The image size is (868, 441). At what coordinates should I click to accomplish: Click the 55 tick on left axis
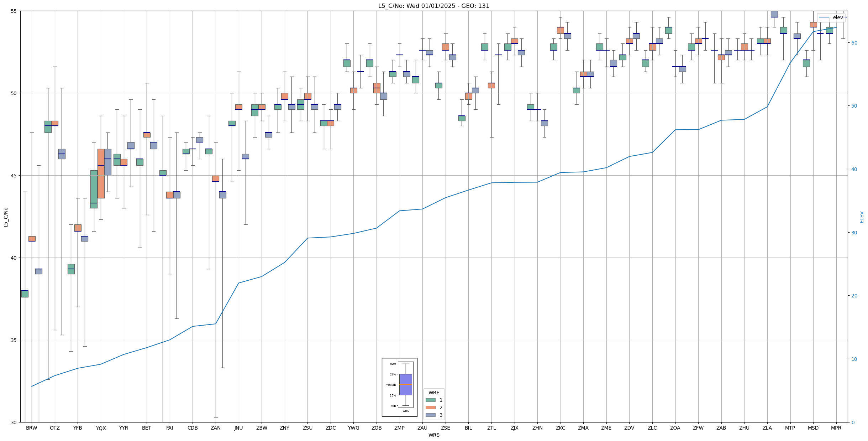14,11
